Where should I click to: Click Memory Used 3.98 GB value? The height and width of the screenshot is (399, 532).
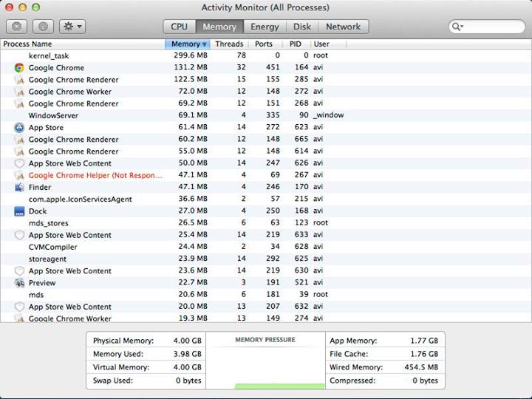pyautogui.click(x=187, y=354)
